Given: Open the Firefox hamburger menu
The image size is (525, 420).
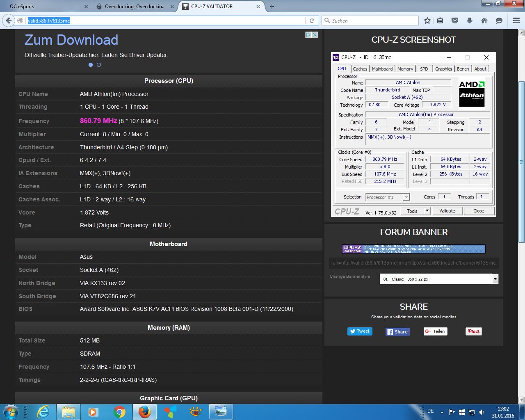Looking at the screenshot, I should click(516, 21).
